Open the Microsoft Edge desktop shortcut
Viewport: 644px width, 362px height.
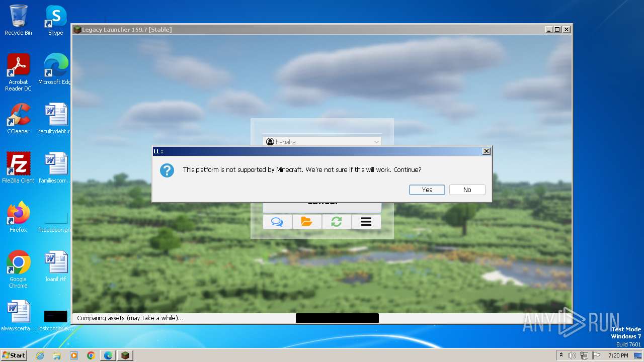pyautogui.click(x=55, y=69)
